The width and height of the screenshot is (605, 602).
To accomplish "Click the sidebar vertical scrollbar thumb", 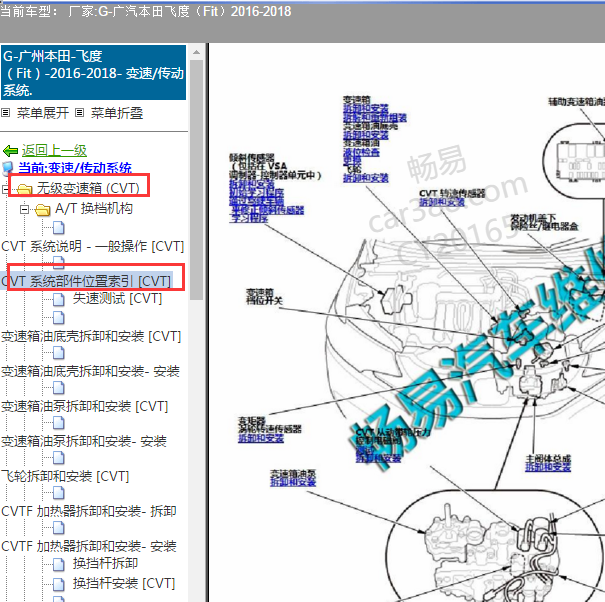I will point(196,179).
